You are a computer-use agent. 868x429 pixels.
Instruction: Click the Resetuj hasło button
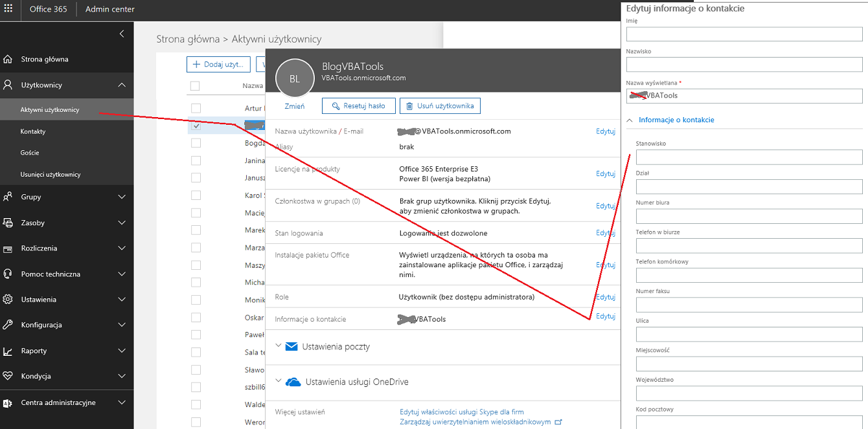358,105
